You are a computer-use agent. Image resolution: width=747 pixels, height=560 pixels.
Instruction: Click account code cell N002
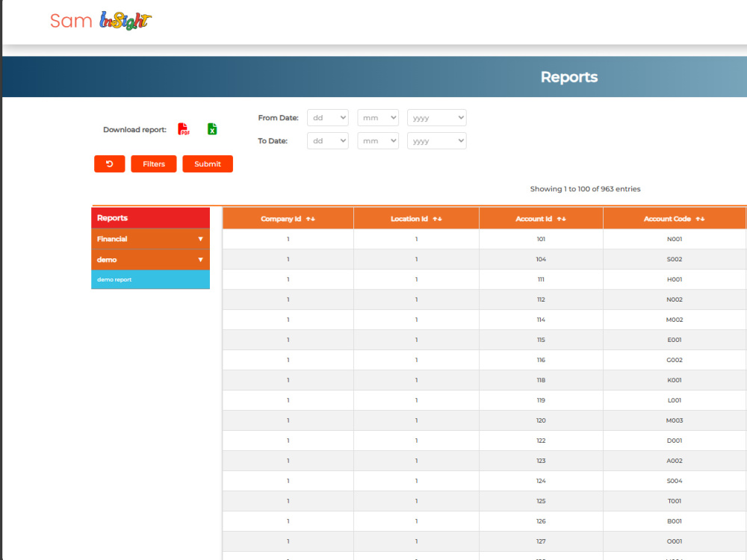[x=675, y=299]
